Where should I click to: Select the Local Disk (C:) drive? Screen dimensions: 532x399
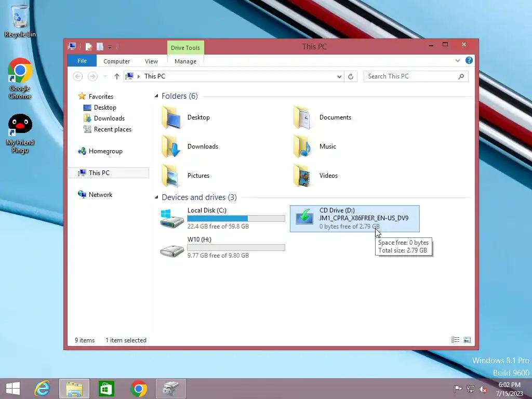click(x=222, y=219)
